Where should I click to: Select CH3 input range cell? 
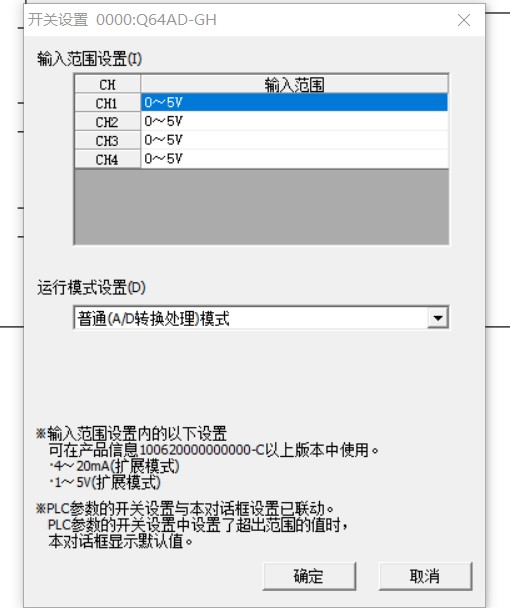pyautogui.click(x=294, y=140)
